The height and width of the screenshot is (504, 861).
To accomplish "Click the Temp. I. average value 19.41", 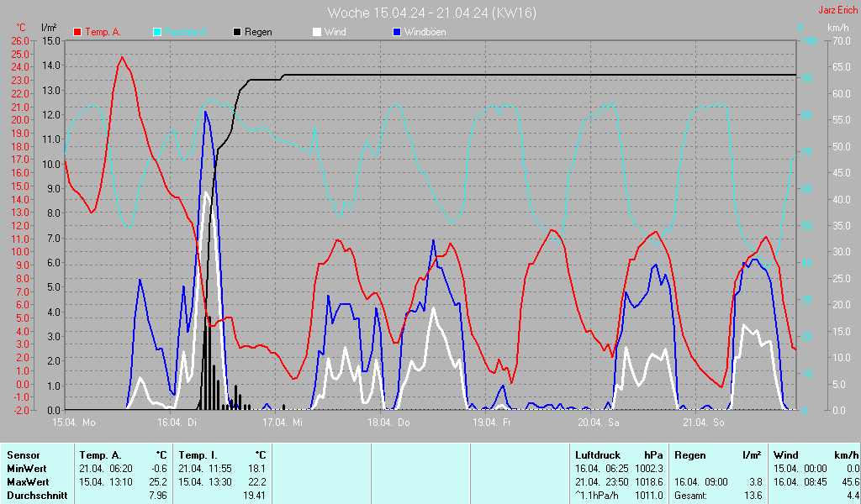I will tap(254, 496).
